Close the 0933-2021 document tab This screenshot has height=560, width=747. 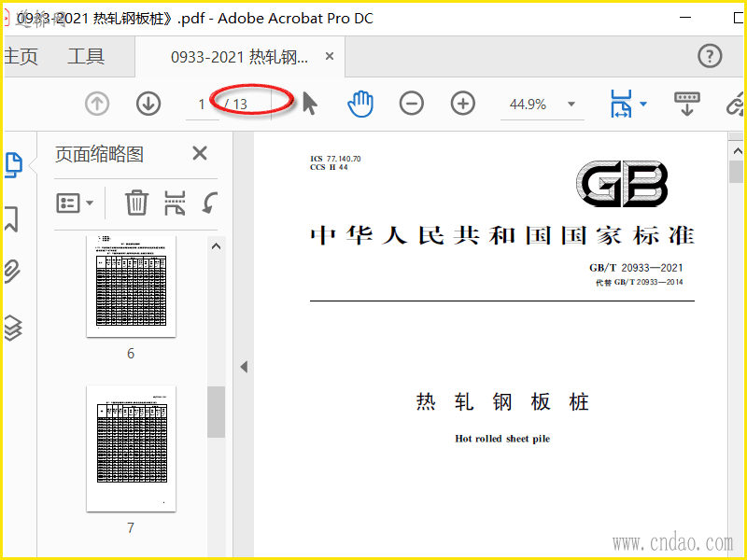(x=330, y=56)
